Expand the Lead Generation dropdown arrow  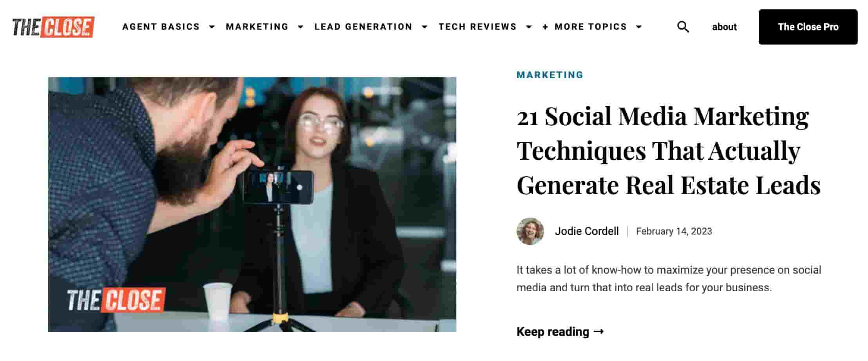click(424, 27)
